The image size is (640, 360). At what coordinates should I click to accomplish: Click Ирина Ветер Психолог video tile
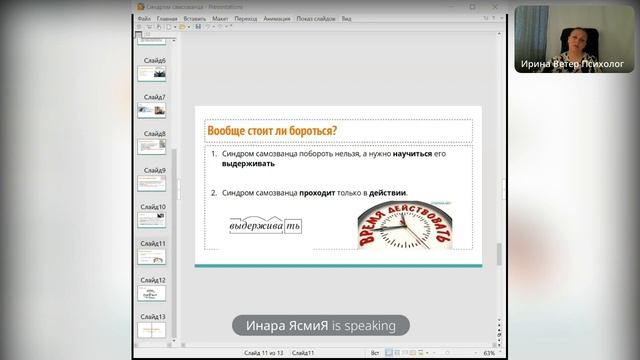[574, 39]
